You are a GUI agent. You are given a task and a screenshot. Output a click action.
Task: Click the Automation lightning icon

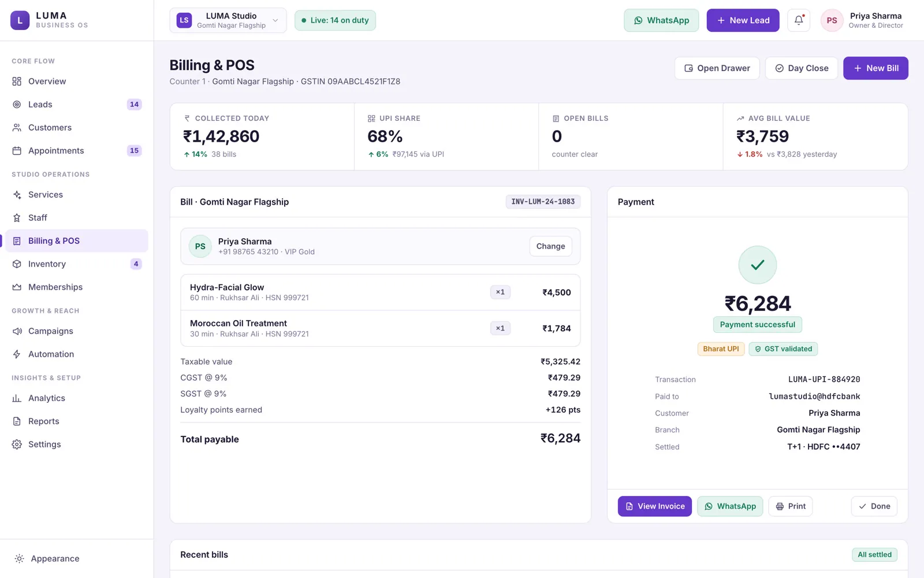point(17,354)
